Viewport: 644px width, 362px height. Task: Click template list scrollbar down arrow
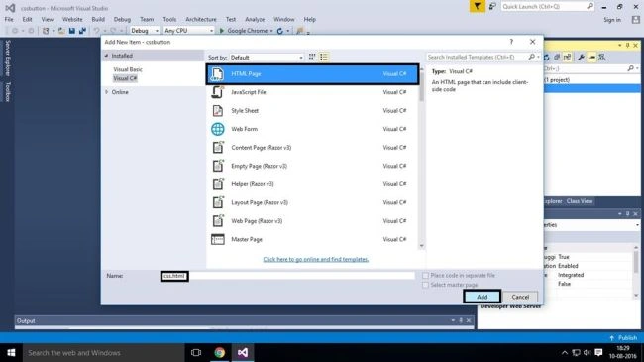[421, 246]
